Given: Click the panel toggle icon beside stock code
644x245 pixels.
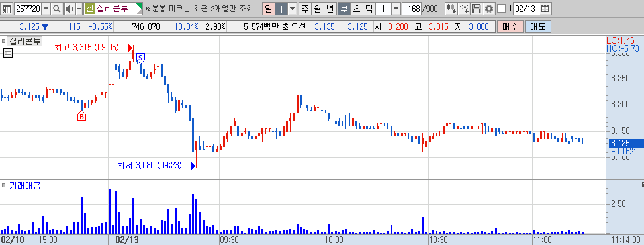Looking at the screenshot, I should (7, 8).
